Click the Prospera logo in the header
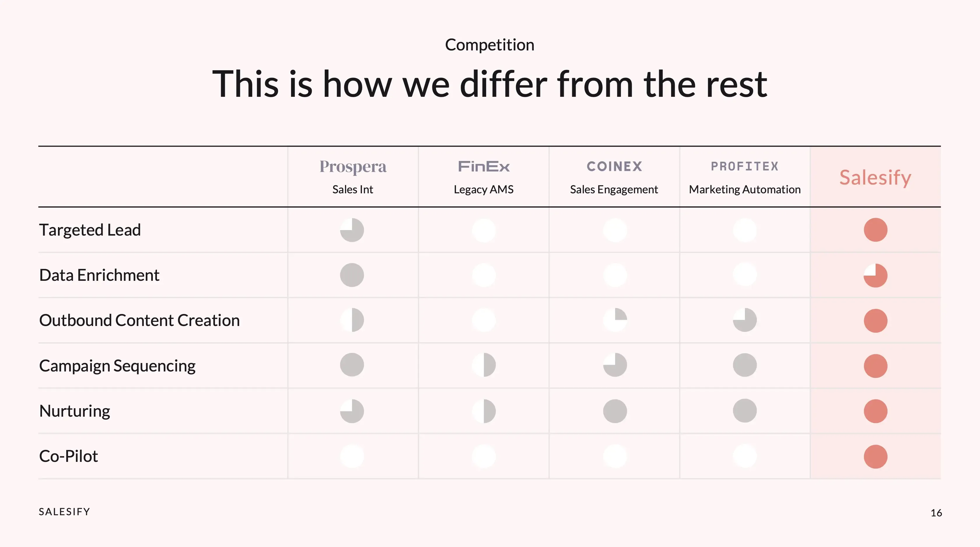 tap(353, 166)
